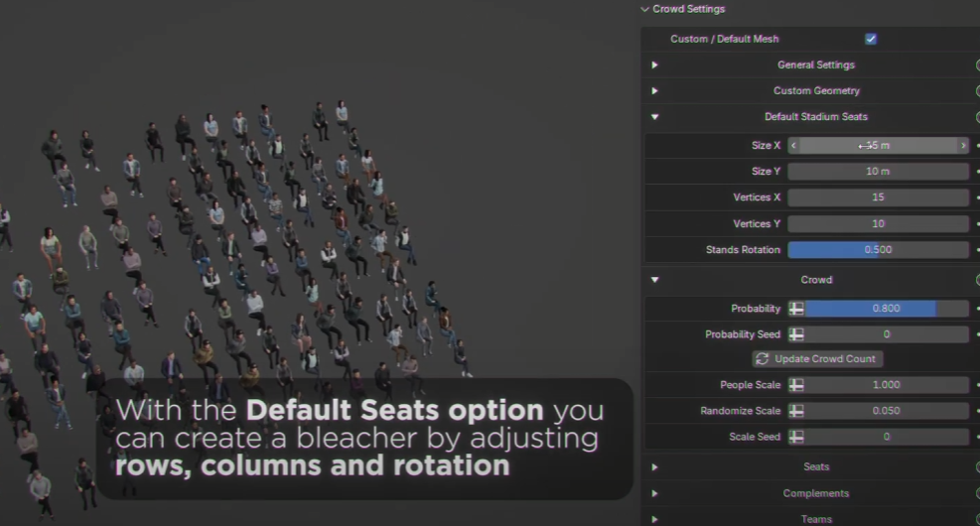Image resolution: width=980 pixels, height=526 pixels.
Task: Expand the Teams section
Action: coord(654,518)
